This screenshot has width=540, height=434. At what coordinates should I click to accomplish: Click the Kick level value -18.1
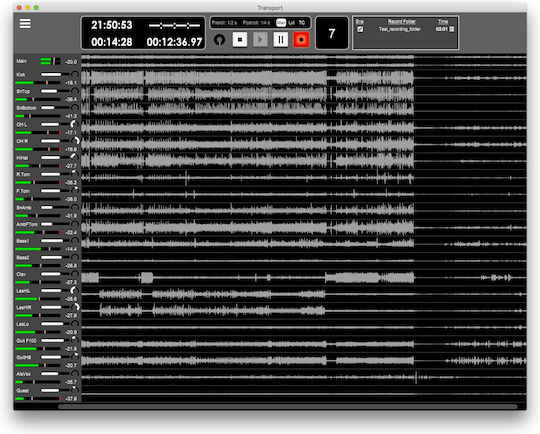tap(71, 83)
